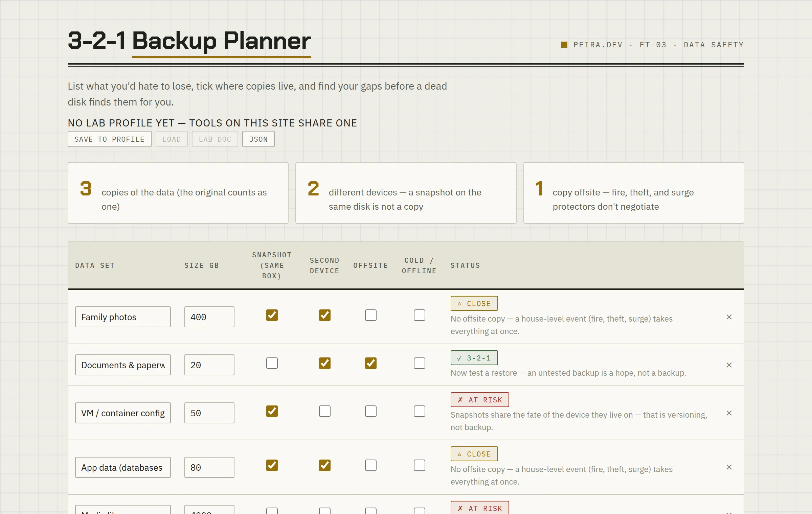
Task: Enable Cold / Offline for Family photos
Action: pyautogui.click(x=419, y=315)
